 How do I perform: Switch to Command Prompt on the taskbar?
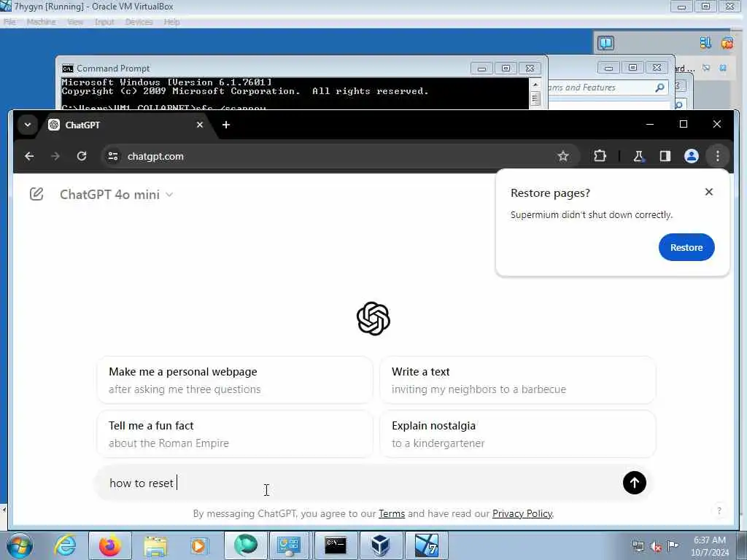[336, 545]
